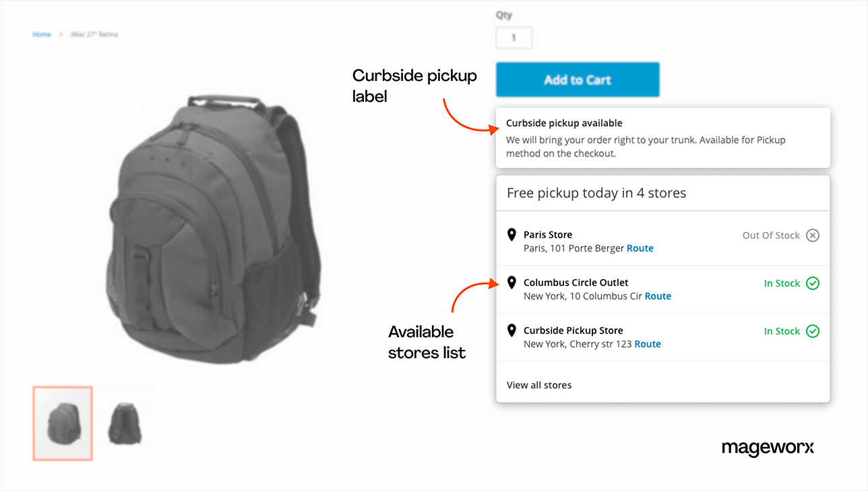Click the mageworx logo
The height and width of the screenshot is (491, 868).
point(768,448)
